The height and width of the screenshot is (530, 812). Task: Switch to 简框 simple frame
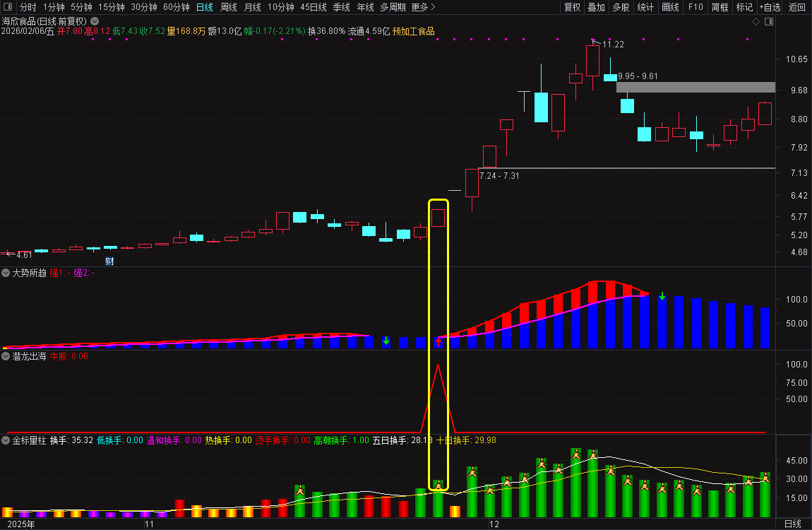coord(720,7)
